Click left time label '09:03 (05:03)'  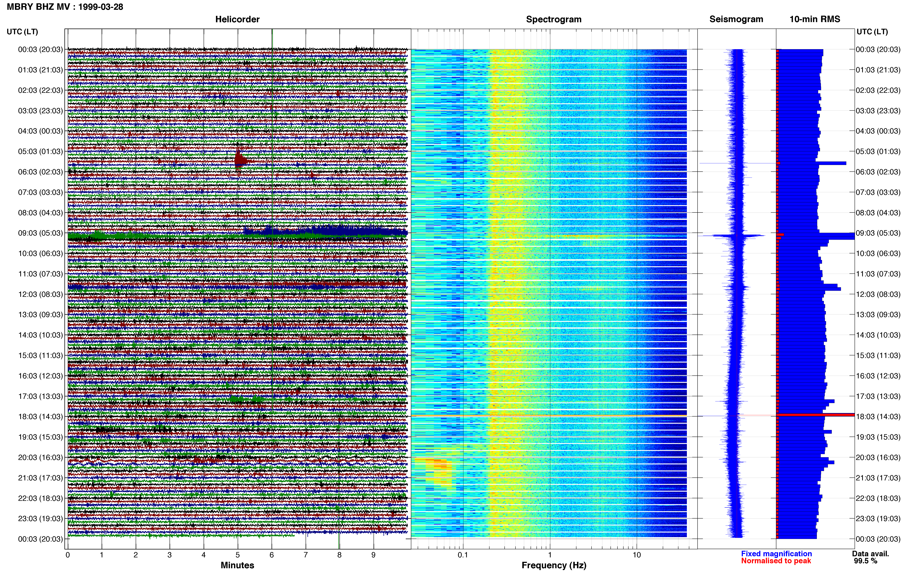point(40,233)
